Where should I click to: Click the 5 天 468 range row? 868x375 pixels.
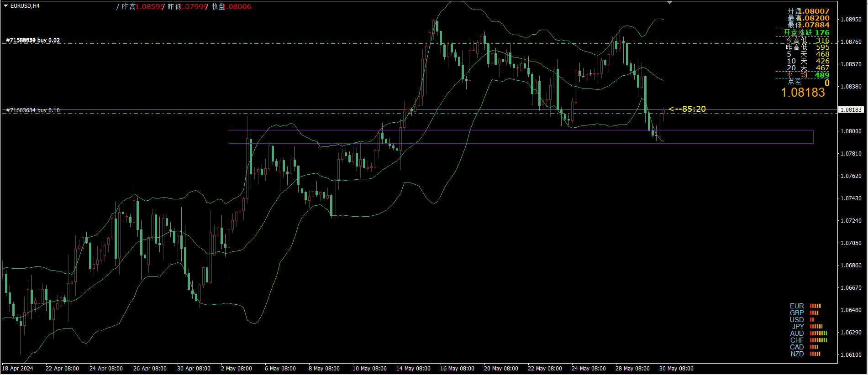[808, 54]
